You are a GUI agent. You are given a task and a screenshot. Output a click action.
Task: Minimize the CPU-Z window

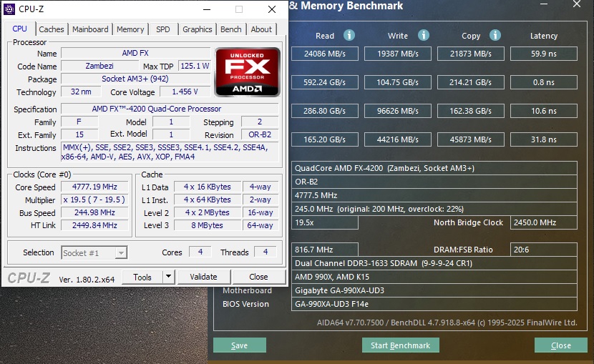coord(207,9)
